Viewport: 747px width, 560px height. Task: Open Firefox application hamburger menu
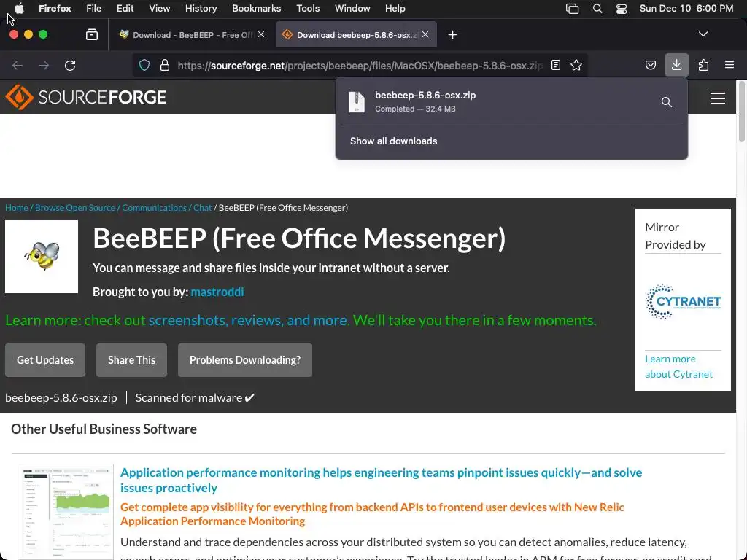tap(729, 65)
